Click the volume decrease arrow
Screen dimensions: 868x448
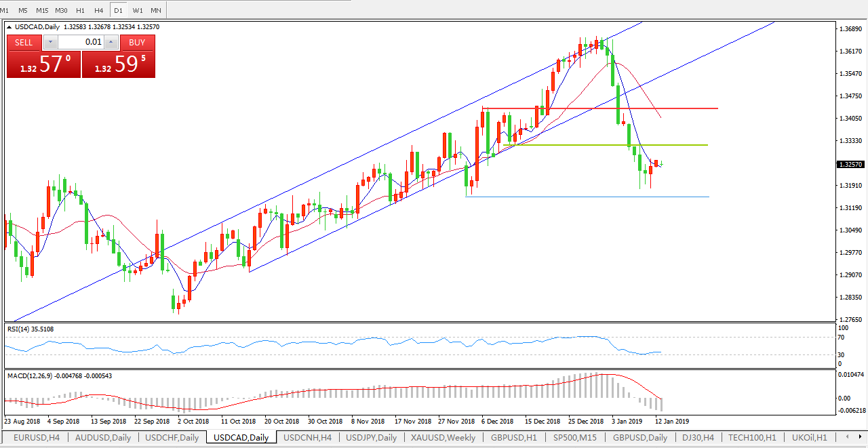click(x=50, y=42)
